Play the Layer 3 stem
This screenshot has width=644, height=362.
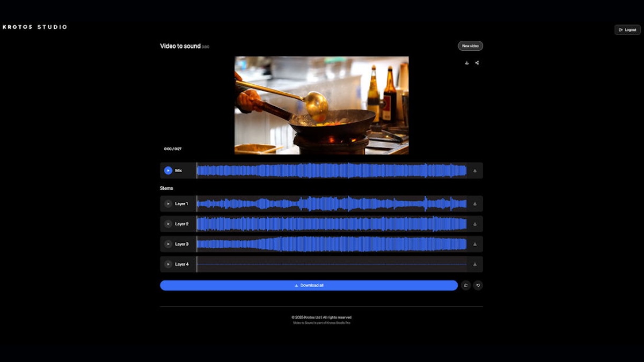(x=167, y=243)
